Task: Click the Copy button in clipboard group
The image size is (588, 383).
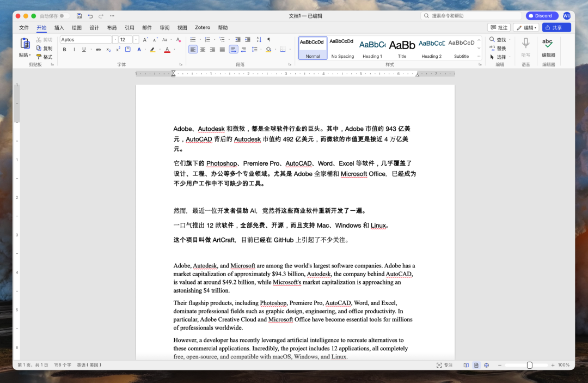Action: pos(44,48)
